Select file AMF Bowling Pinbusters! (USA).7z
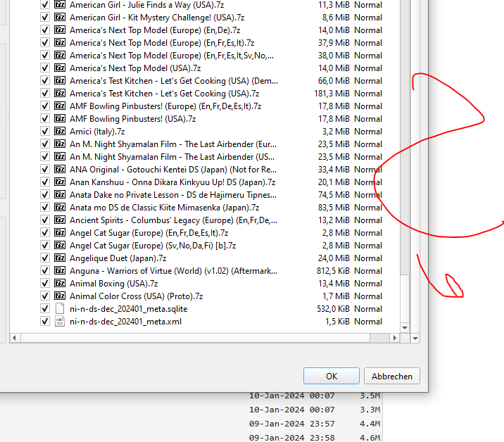 point(133,119)
